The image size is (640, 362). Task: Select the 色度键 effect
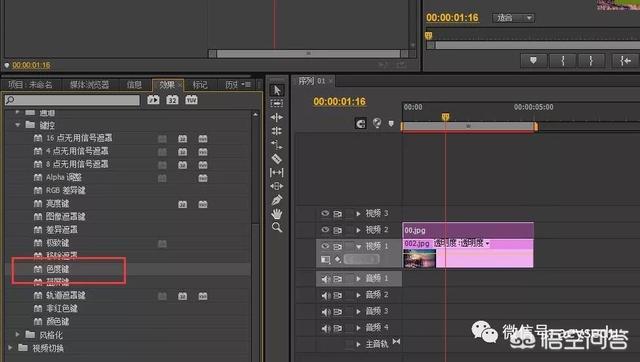point(57,269)
